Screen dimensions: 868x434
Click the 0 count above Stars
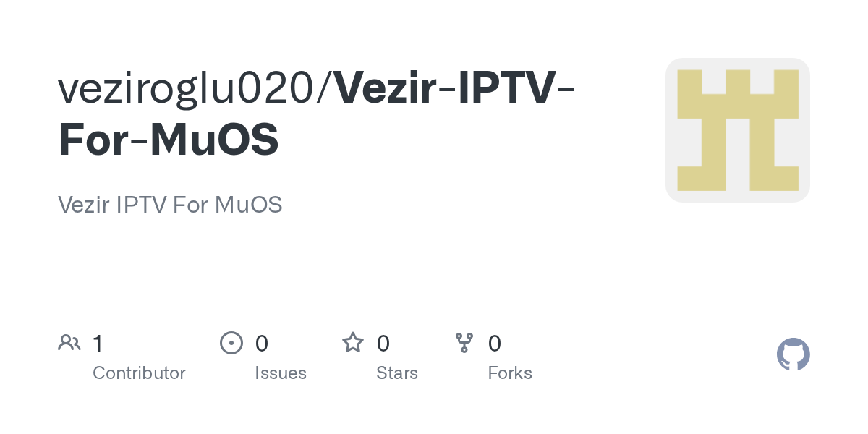pos(383,343)
